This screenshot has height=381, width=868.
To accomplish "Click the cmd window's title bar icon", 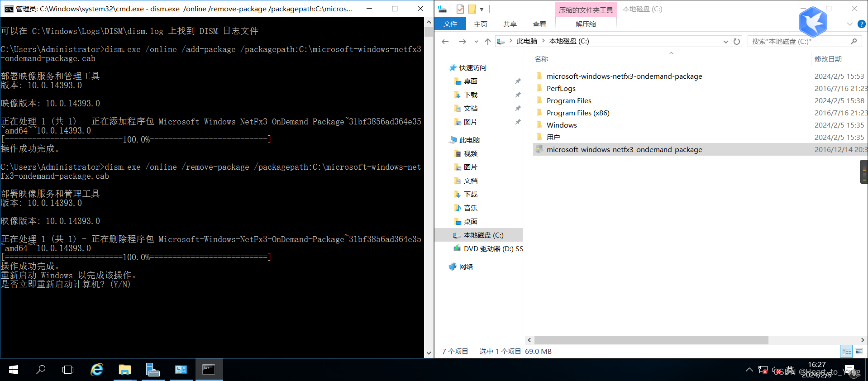I will [9, 9].
